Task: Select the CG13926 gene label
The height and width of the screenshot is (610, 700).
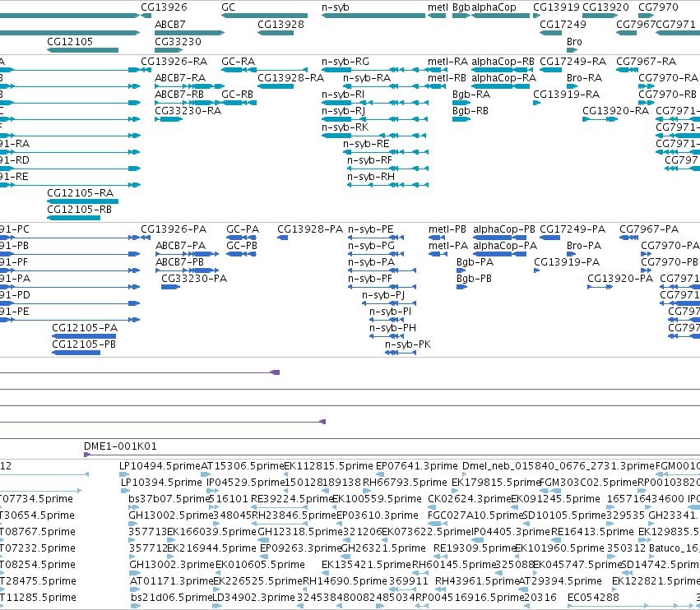Action: tap(164, 7)
